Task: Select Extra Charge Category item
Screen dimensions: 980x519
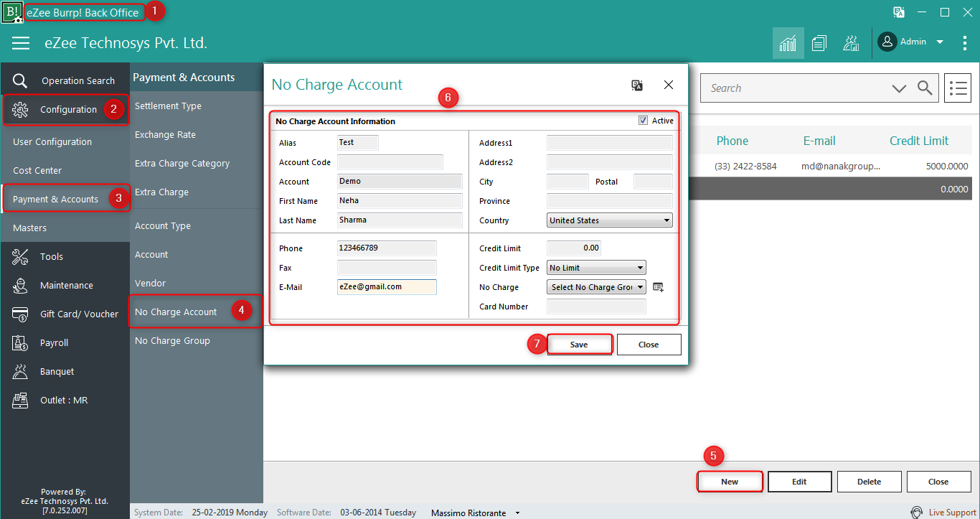Action: [182, 163]
